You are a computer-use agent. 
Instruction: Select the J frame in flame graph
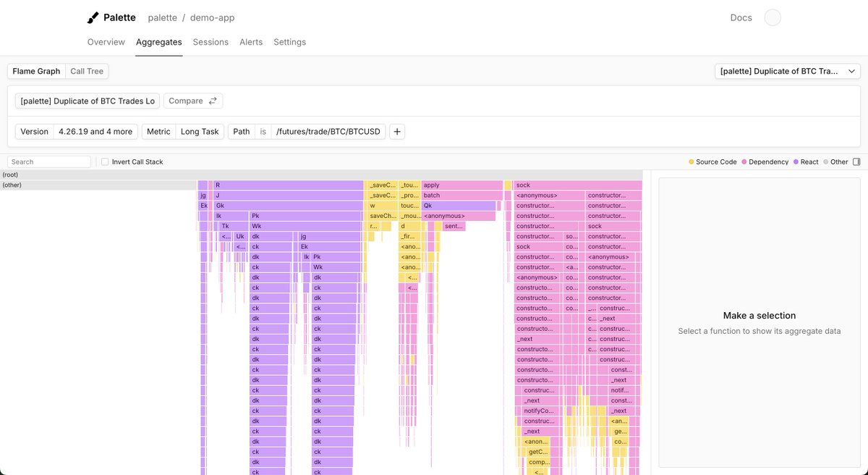(289, 196)
